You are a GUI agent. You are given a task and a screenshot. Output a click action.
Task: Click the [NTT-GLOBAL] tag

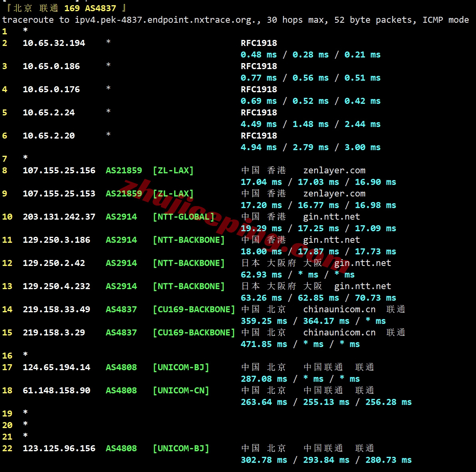point(183,217)
